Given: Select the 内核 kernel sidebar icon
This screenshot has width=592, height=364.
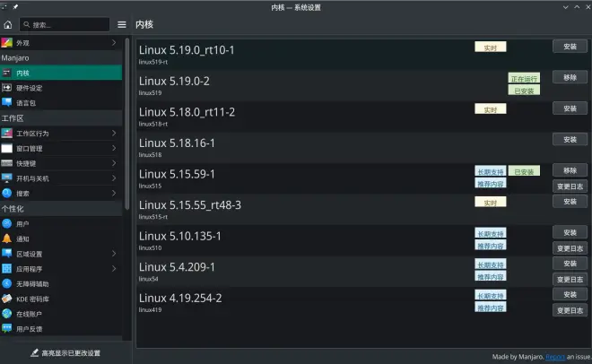Looking at the screenshot, I should click(x=7, y=73).
